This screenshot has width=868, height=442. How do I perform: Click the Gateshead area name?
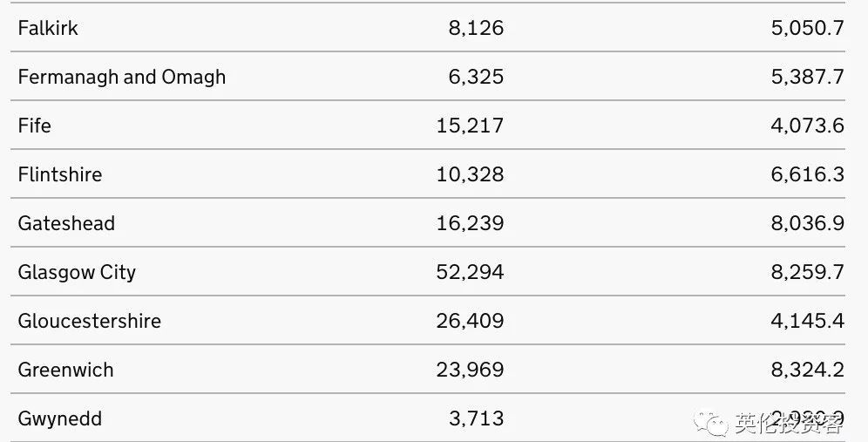66,223
